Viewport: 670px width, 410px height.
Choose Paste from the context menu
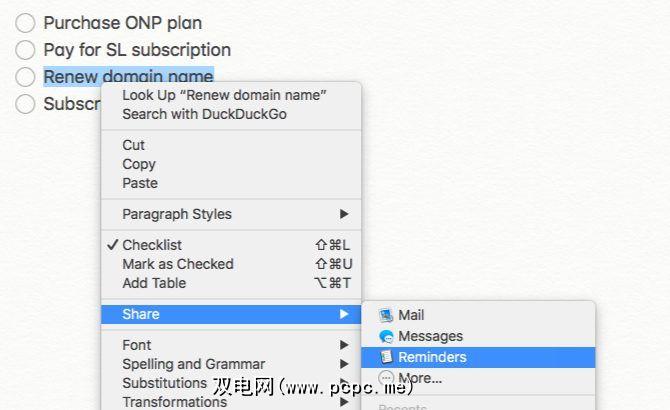(231, 183)
